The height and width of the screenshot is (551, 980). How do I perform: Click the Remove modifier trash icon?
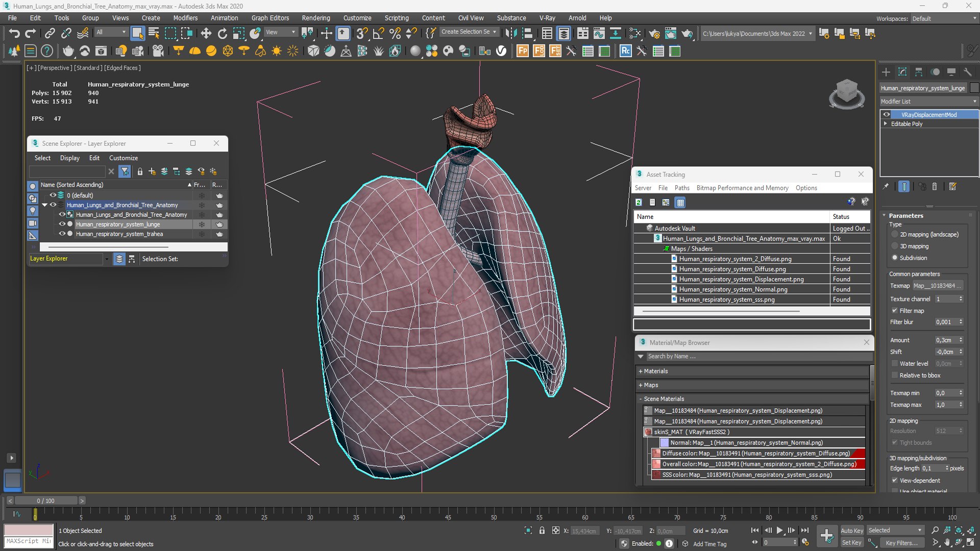(935, 187)
